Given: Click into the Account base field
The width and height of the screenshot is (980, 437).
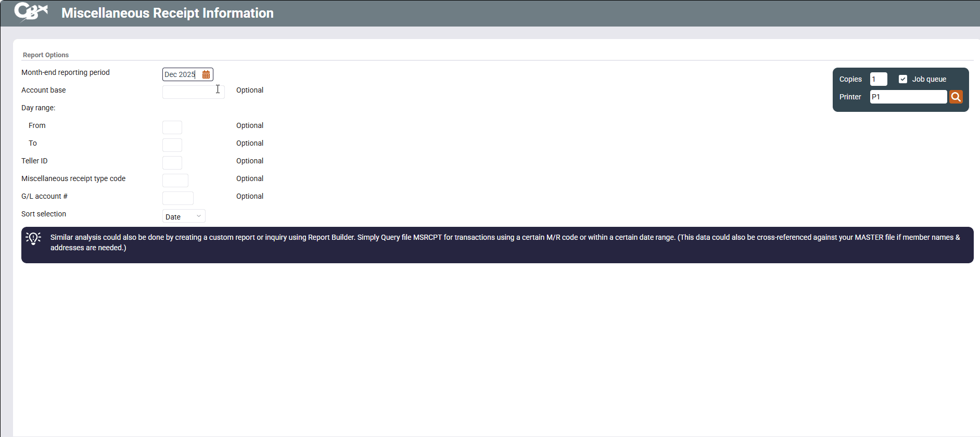Looking at the screenshot, I should point(193,92).
